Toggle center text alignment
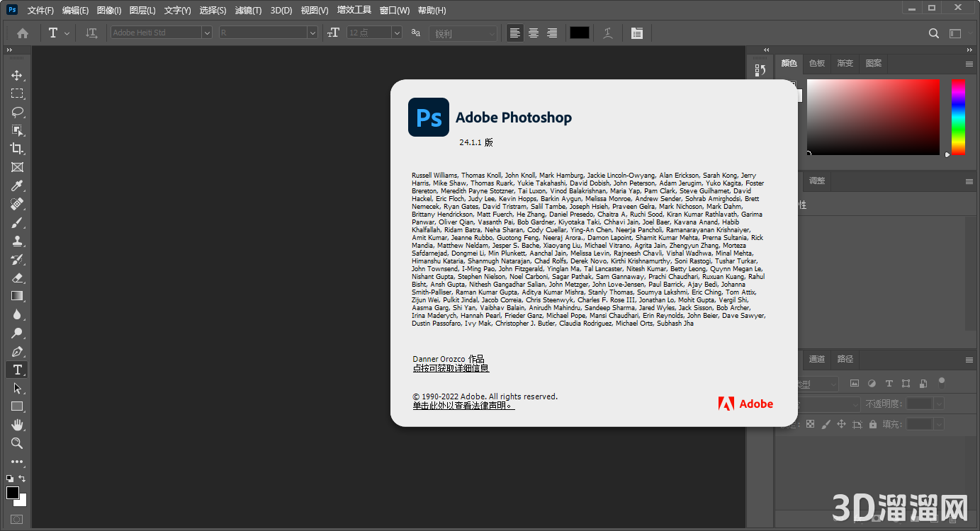 click(x=534, y=33)
